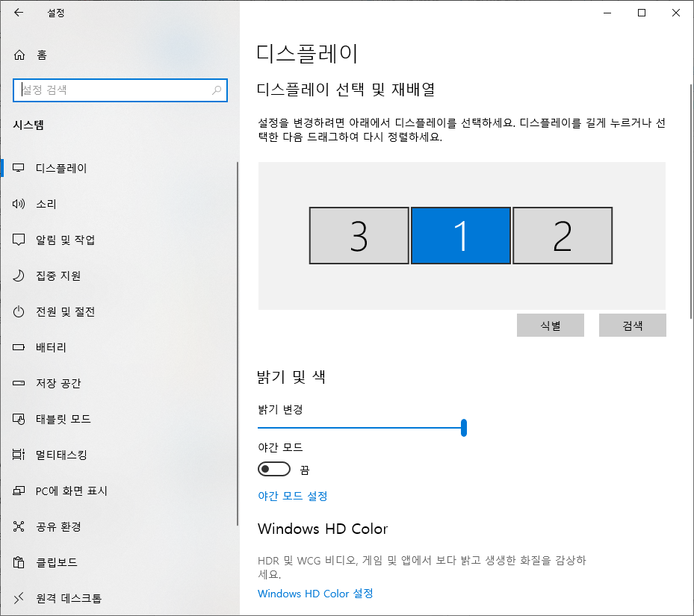Minimize the settings window
The width and height of the screenshot is (694, 616).
pos(607,13)
